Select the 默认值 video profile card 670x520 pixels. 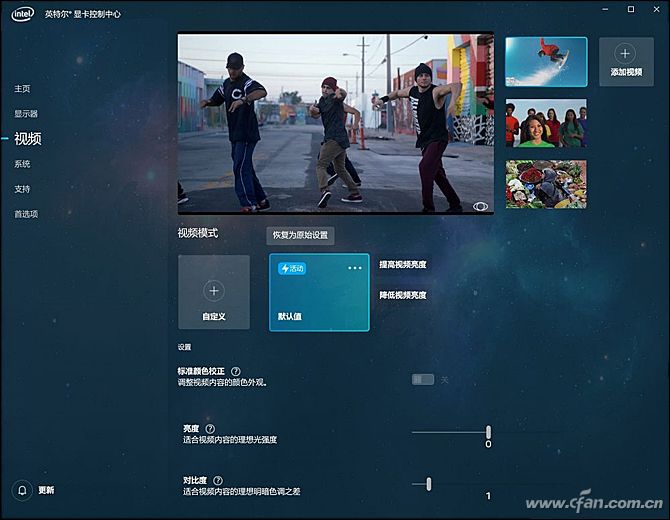(x=319, y=292)
